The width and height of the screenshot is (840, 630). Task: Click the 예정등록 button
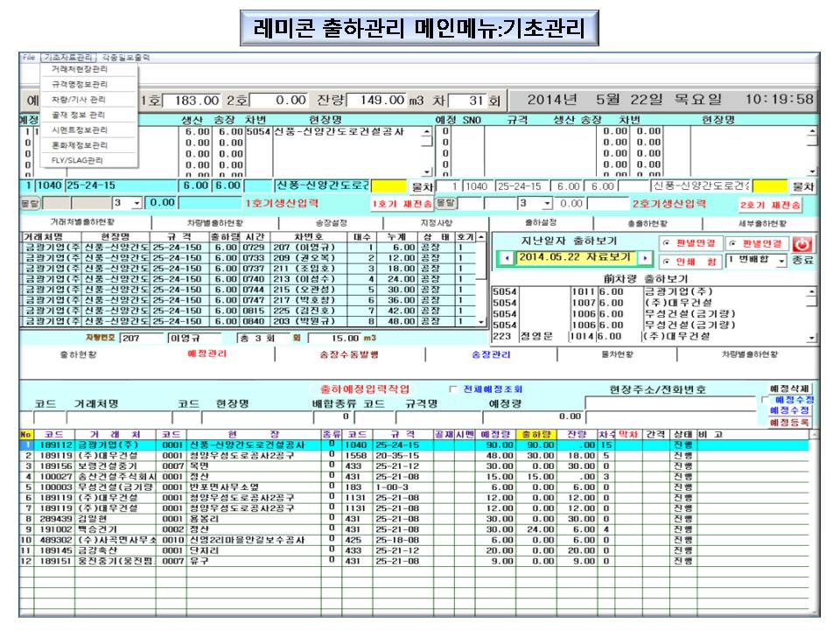tap(789, 423)
